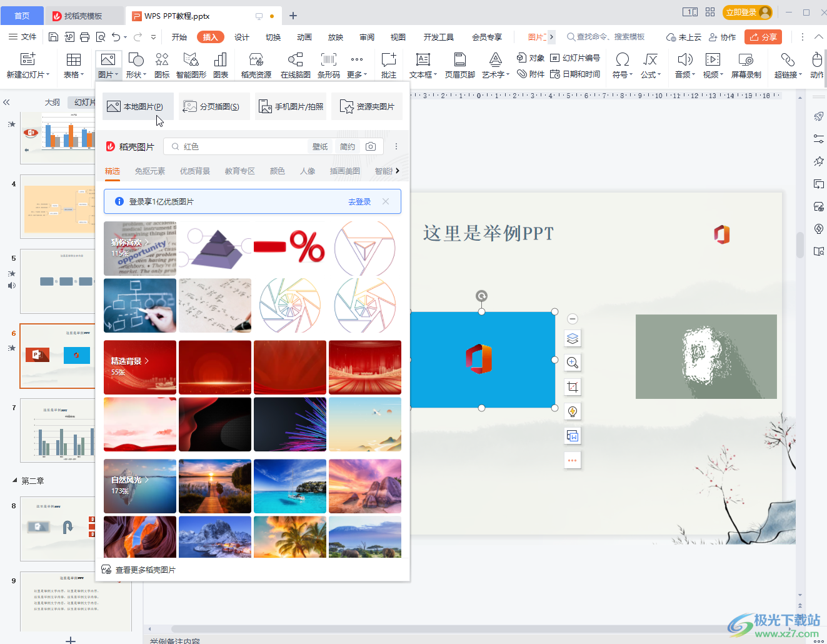Open the more-options menu in the image search bar
The image size is (827, 644).
pyautogui.click(x=396, y=146)
